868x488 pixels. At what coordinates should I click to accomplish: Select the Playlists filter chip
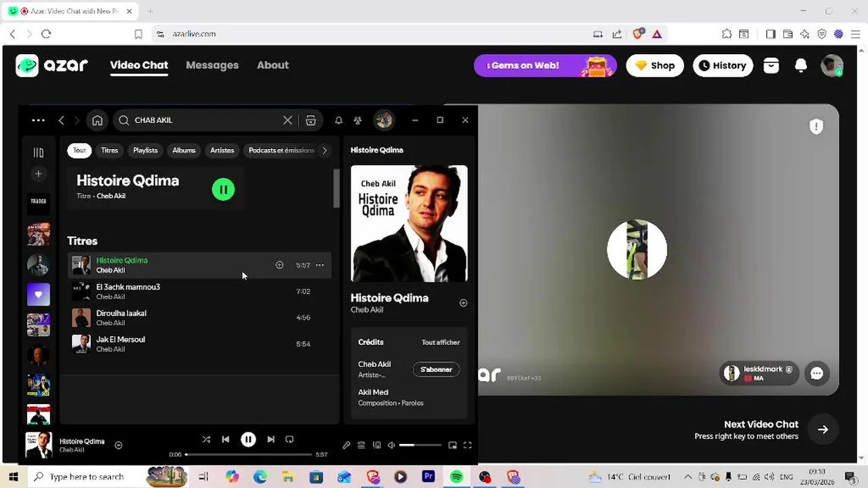(x=145, y=150)
